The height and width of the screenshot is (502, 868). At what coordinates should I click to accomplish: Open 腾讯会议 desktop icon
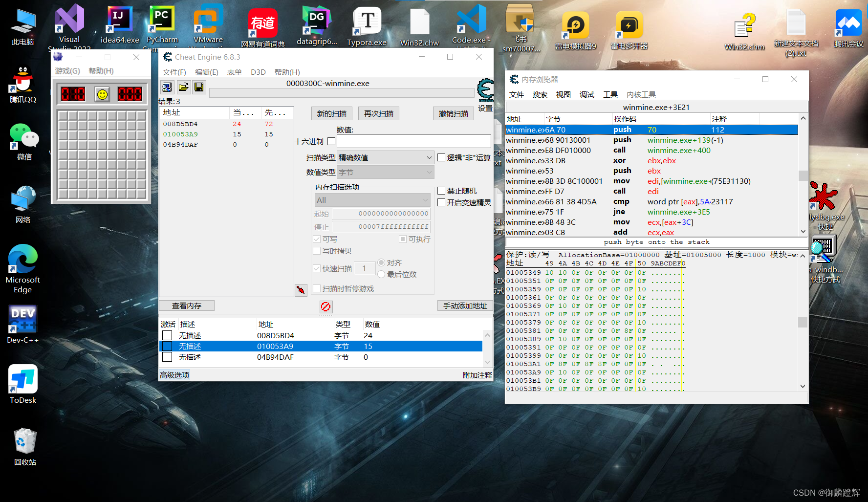(848, 28)
